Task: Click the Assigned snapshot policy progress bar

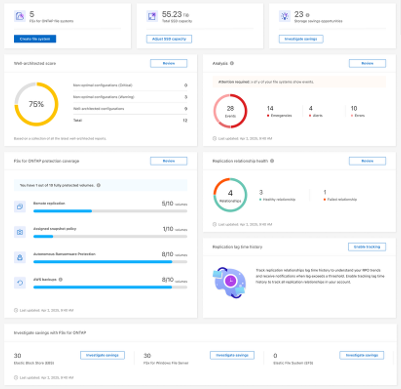Action: pyautogui.click(x=110, y=236)
